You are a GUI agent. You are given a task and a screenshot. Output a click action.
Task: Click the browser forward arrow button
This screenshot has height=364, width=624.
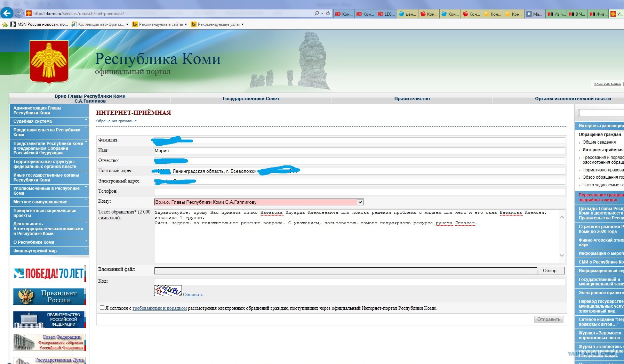[x=19, y=13]
